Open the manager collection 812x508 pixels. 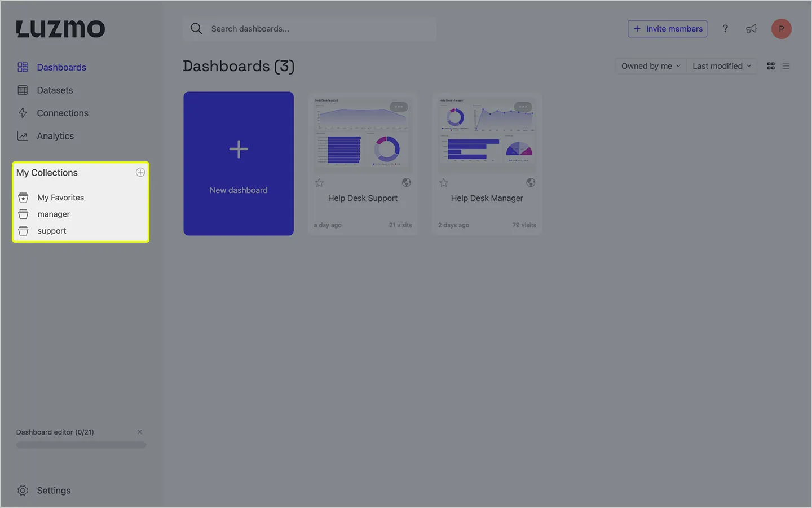[x=54, y=214]
